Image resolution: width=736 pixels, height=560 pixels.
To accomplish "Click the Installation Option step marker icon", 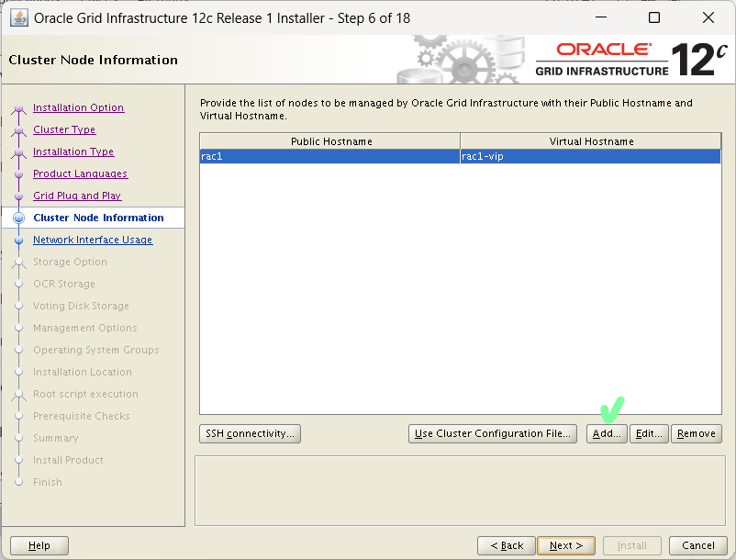I will click(x=18, y=108).
